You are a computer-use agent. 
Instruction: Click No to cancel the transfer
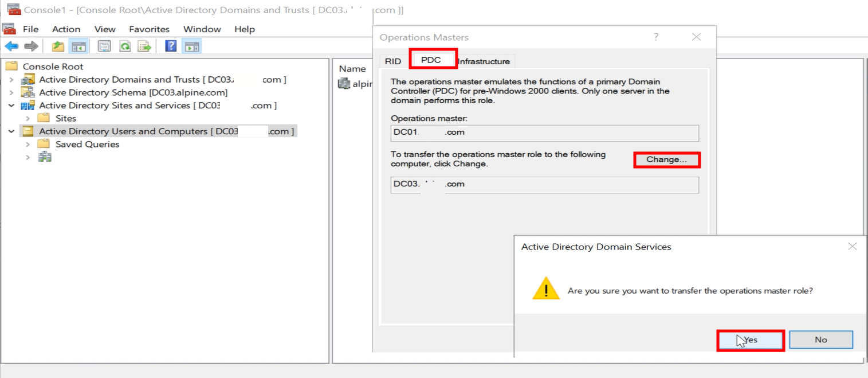[821, 340]
